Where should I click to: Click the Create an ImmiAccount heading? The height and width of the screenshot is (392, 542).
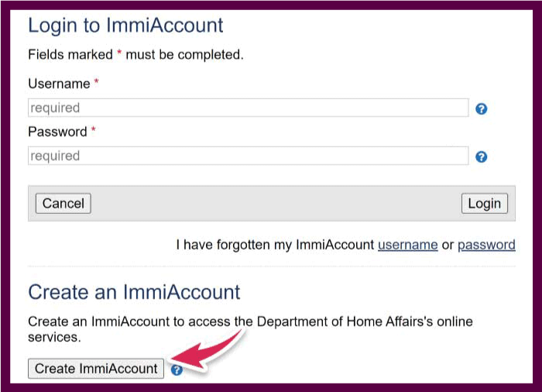[134, 292]
